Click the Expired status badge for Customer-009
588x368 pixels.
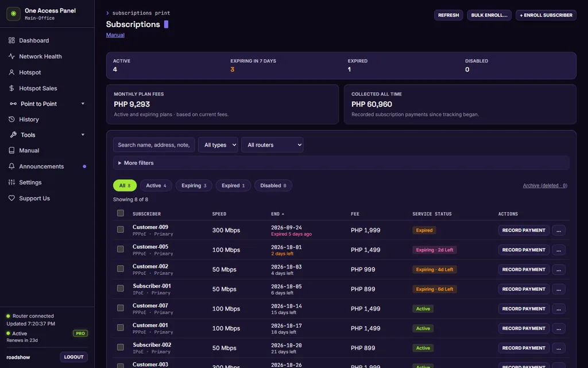point(424,230)
